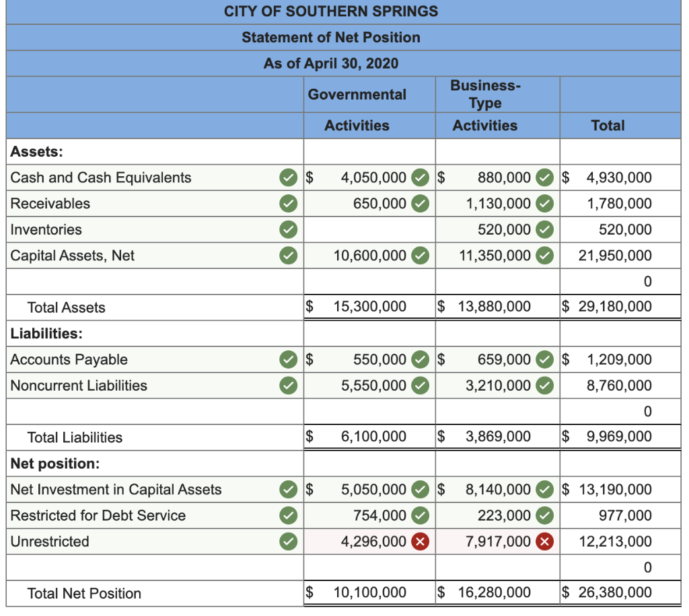This screenshot has width=689, height=616.
Task: Click the green checkmark beside Unrestricted label
Action: click(288, 541)
